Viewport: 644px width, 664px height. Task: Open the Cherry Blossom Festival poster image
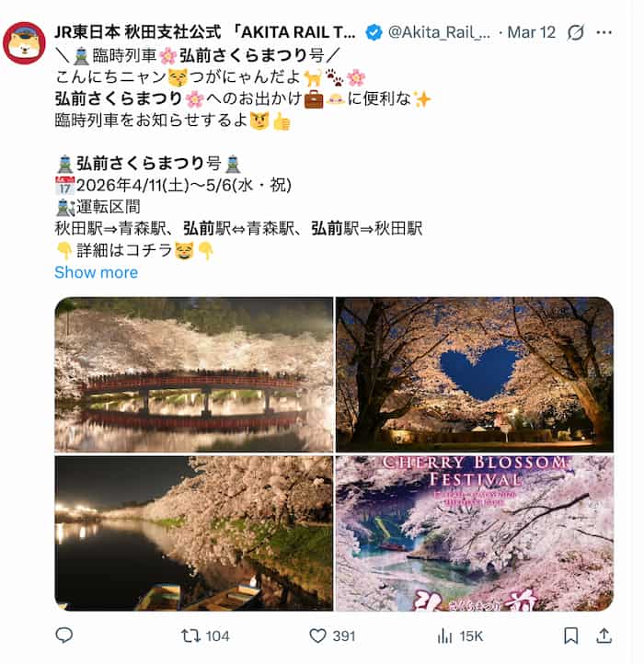pos(475,533)
